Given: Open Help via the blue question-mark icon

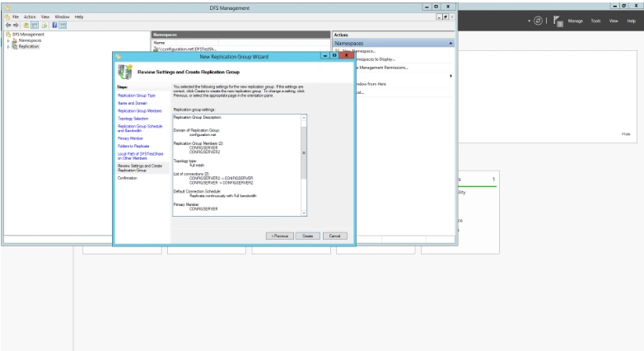Looking at the screenshot, I should coord(54,26).
